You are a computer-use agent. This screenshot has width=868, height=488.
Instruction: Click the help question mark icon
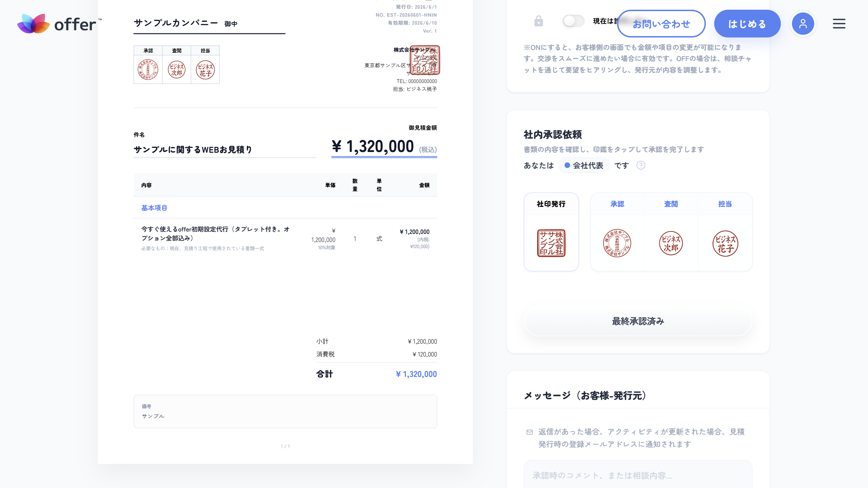(641, 165)
